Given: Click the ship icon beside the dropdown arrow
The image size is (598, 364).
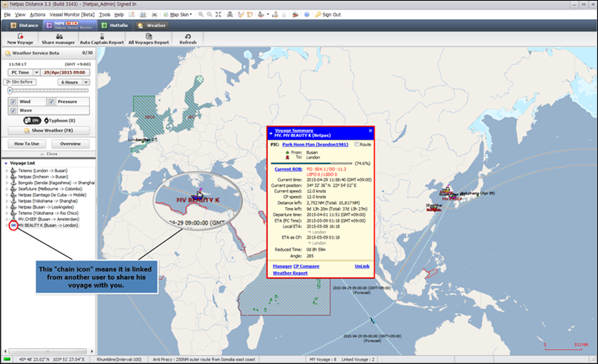Looking at the screenshot, I should 261,14.
